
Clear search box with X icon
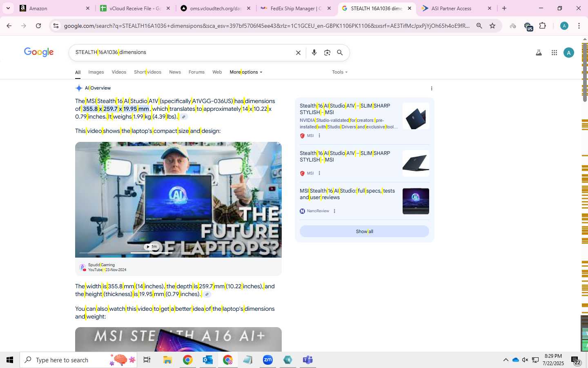(x=298, y=53)
